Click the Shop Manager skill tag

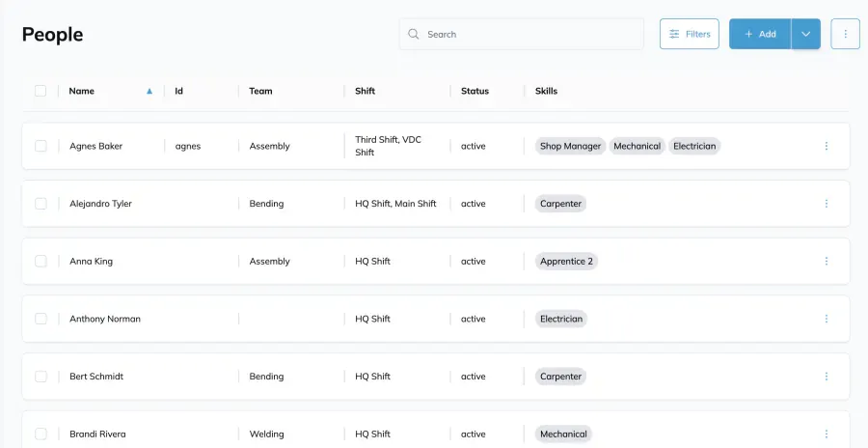click(570, 147)
